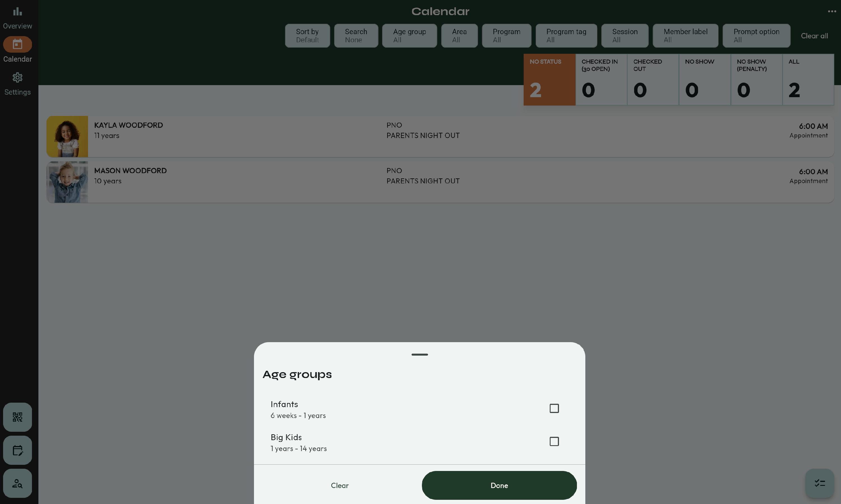
Task: Check the Big Kids age group checkbox
Action: tap(554, 442)
